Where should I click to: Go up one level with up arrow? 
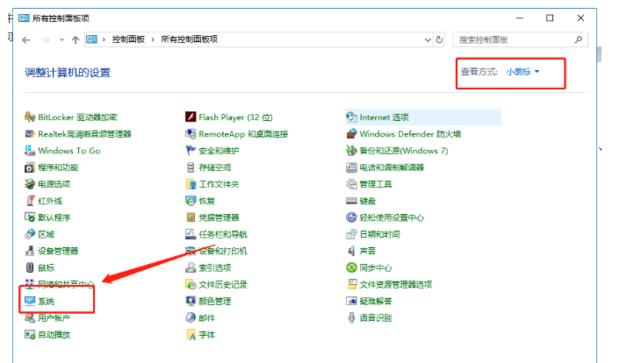tap(76, 40)
